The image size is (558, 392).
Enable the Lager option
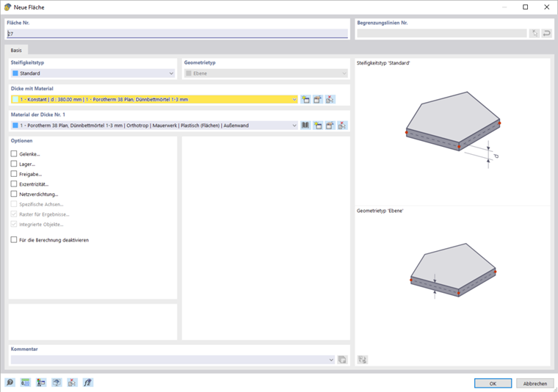[14, 164]
